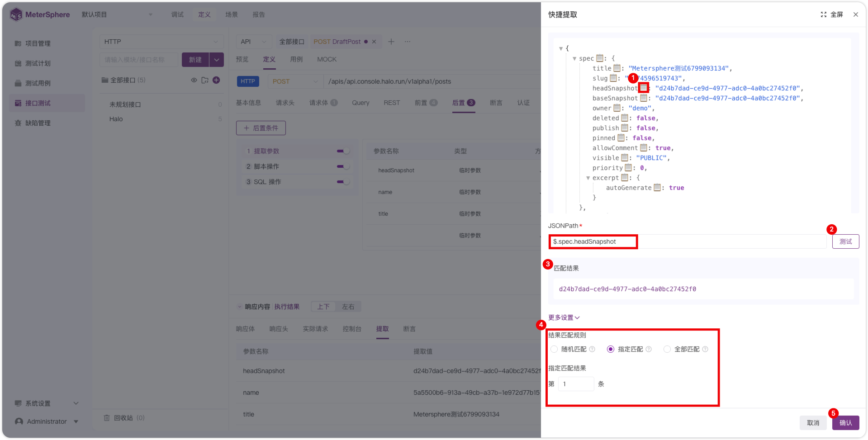Screen dimensions: 868x440
Task: Toggle the eye visibility icon beside 全部接口
Action: [194, 80]
